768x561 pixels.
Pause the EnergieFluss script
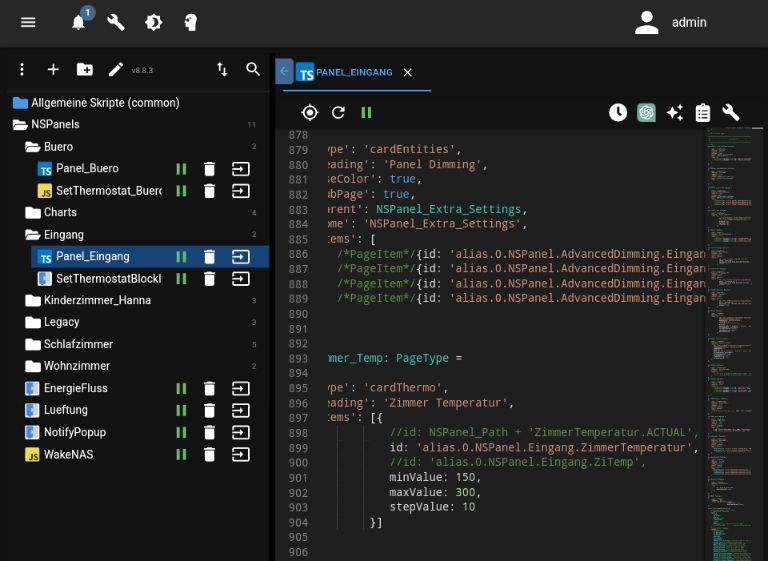pos(181,388)
